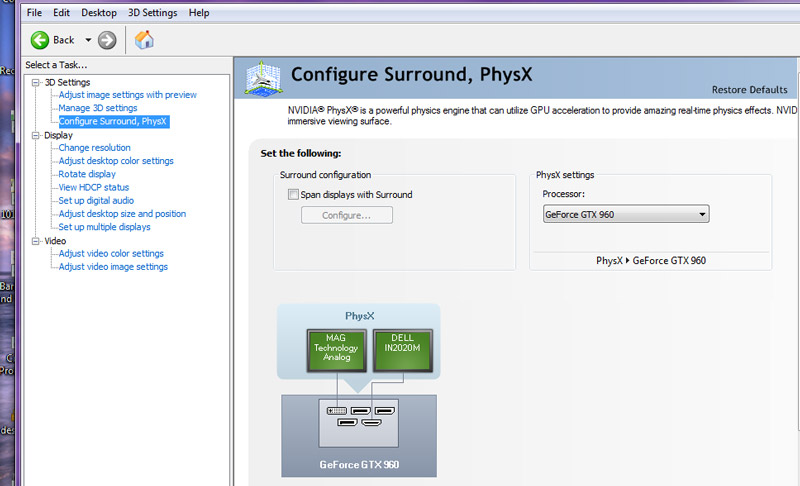This screenshot has height=486, width=800.
Task: Open Change resolution page
Action: click(x=94, y=148)
